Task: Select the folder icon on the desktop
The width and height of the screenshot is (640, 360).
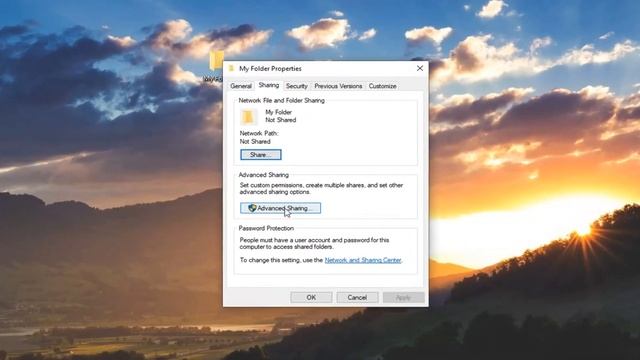Action: pos(216,61)
